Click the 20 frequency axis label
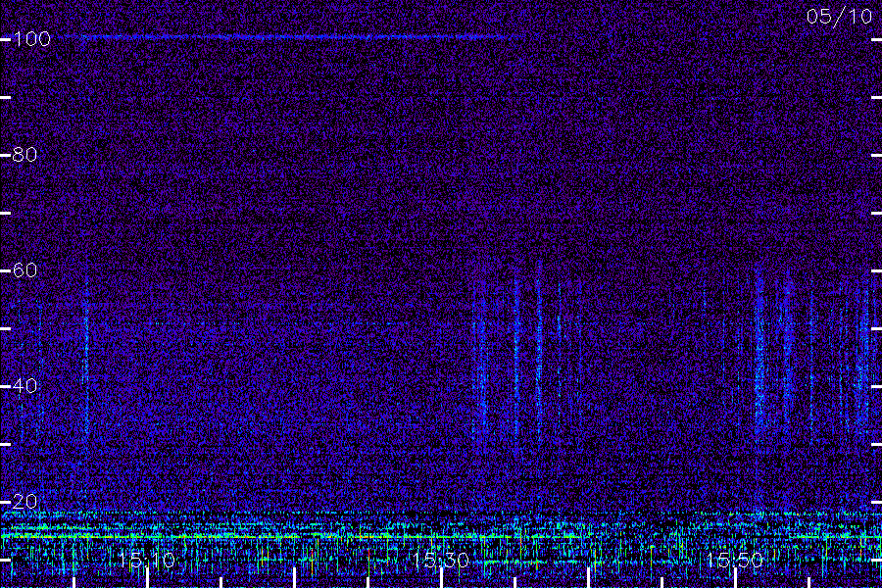 tap(24, 502)
